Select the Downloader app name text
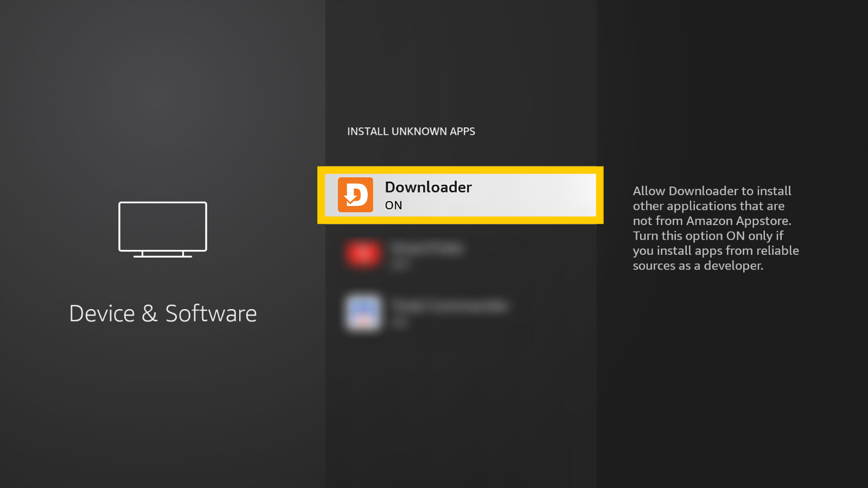 coord(428,187)
